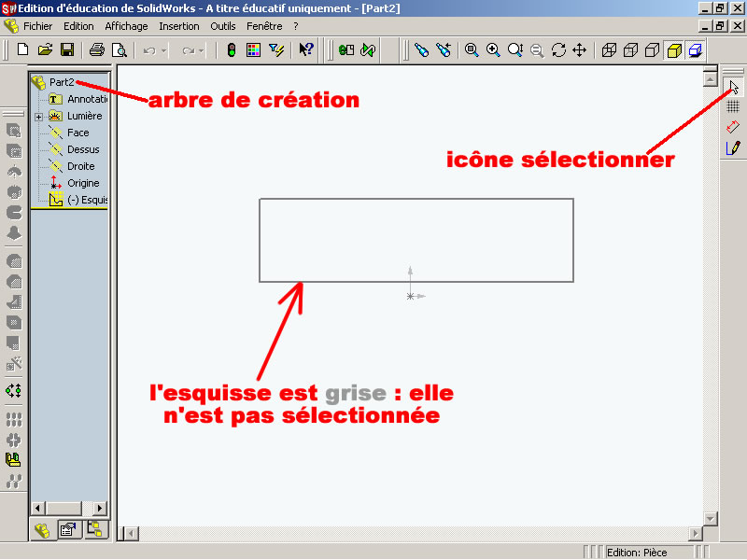Switch to the PropertyManager tab at panel bottom
The height and width of the screenshot is (560, 747).
[x=68, y=529]
